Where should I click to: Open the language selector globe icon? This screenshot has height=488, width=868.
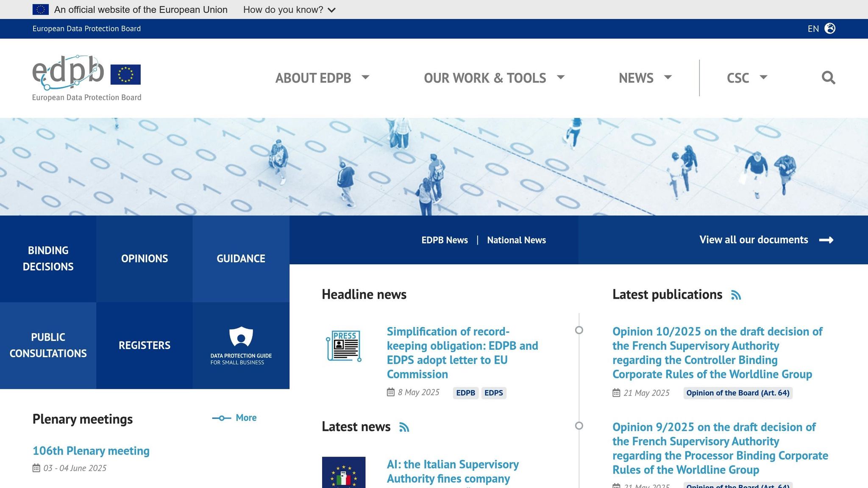pyautogui.click(x=830, y=28)
